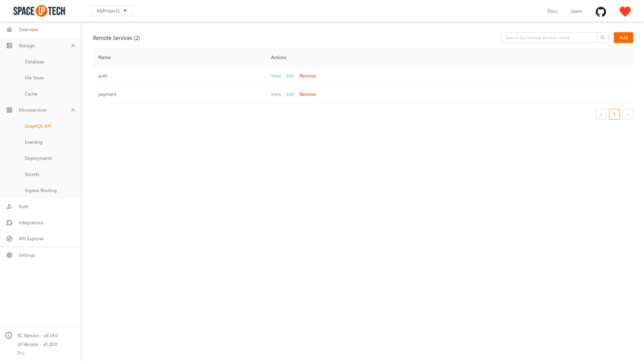
Task: Click the Settings gear icon
Action: [9, 255]
